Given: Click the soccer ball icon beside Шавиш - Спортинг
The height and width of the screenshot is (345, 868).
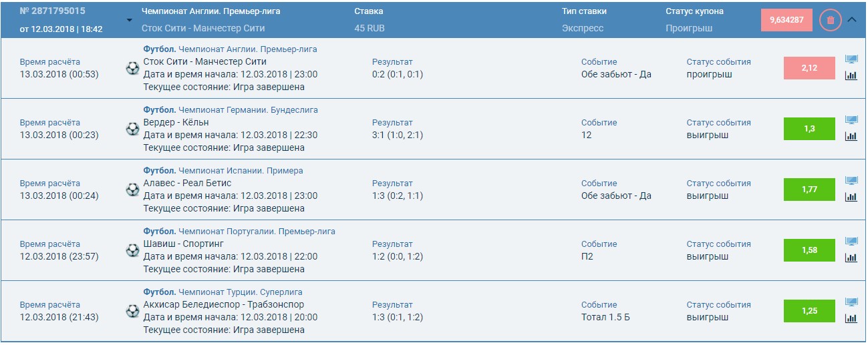Looking at the screenshot, I should tap(132, 250).
